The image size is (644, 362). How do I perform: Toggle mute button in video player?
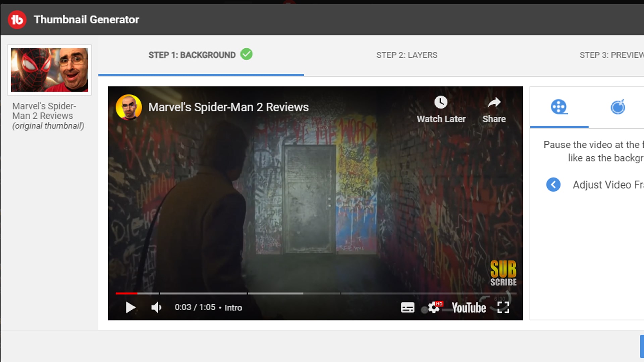coord(156,307)
